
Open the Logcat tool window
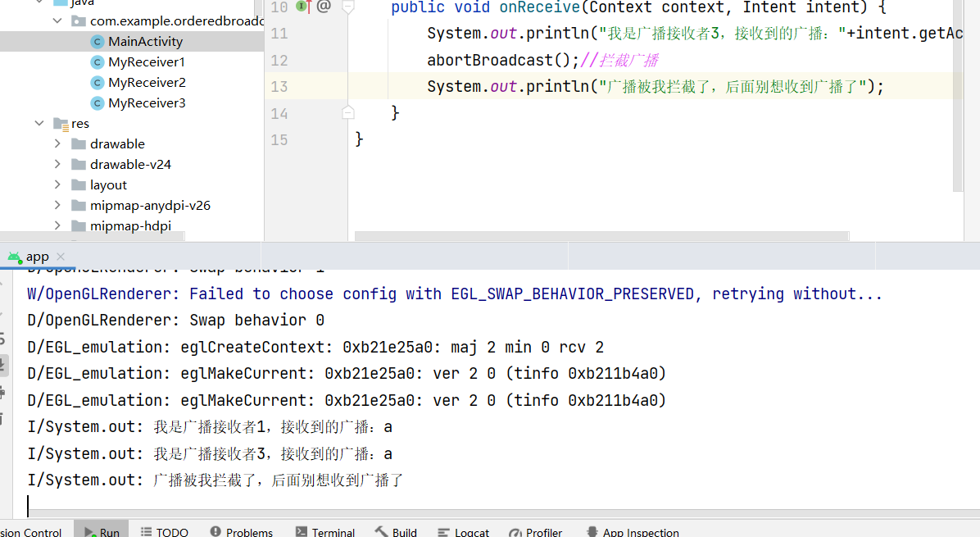(x=464, y=532)
